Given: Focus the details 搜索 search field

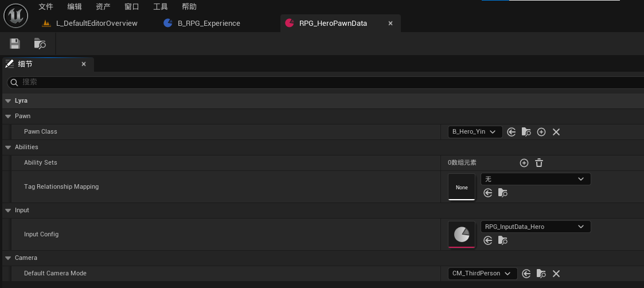Looking at the screenshot, I should [329, 83].
